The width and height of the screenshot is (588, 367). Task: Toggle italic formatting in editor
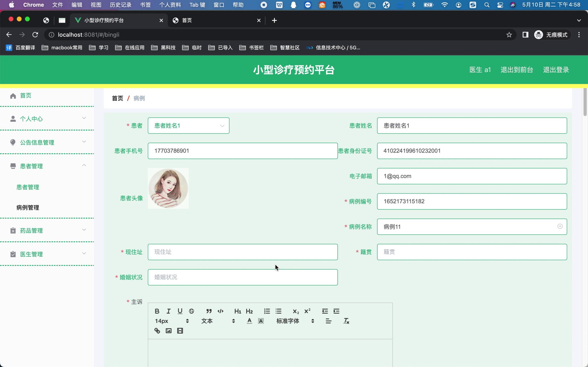tap(168, 311)
